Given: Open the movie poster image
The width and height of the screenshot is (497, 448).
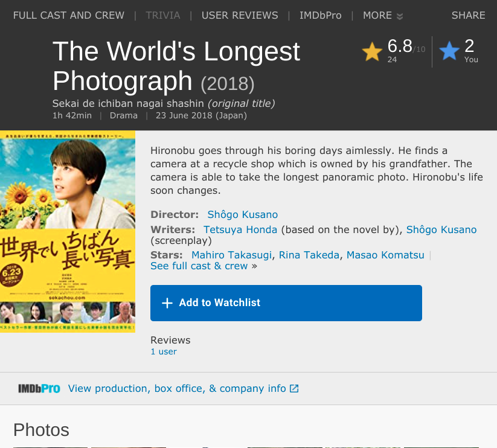Looking at the screenshot, I should click(x=68, y=231).
